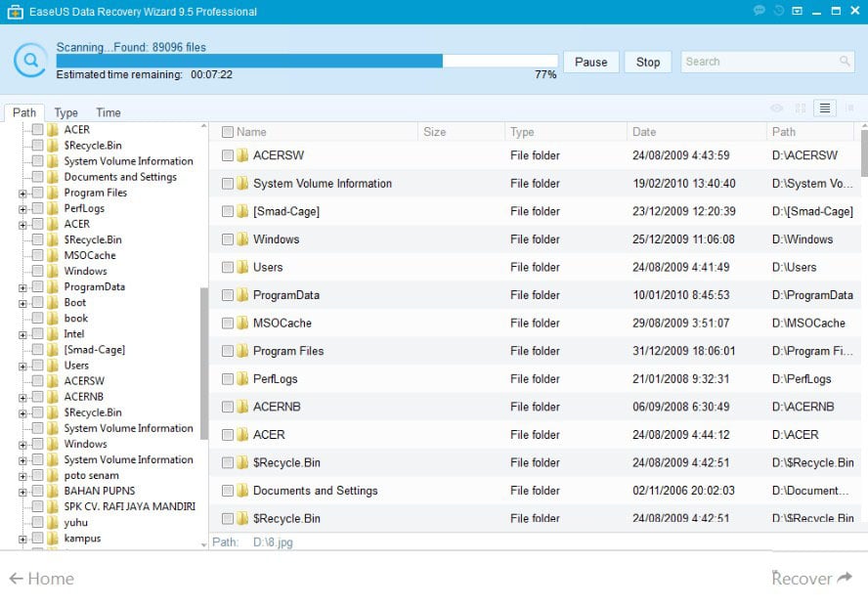Click the Recover button

tap(811, 579)
